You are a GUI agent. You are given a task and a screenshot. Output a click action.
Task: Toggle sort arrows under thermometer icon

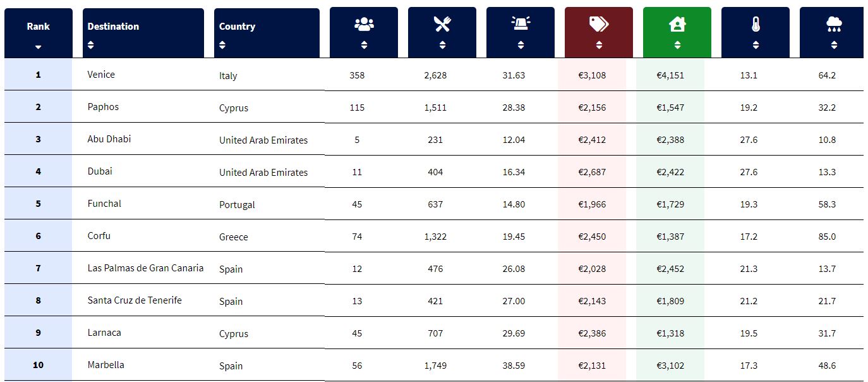tap(756, 45)
